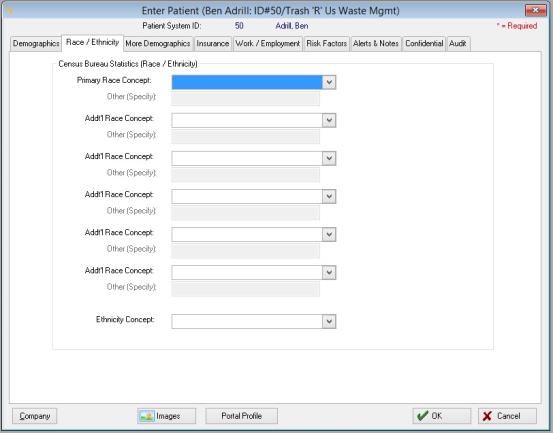Switch to the Demographics tab
The height and width of the screenshot is (433, 553).
coord(36,44)
